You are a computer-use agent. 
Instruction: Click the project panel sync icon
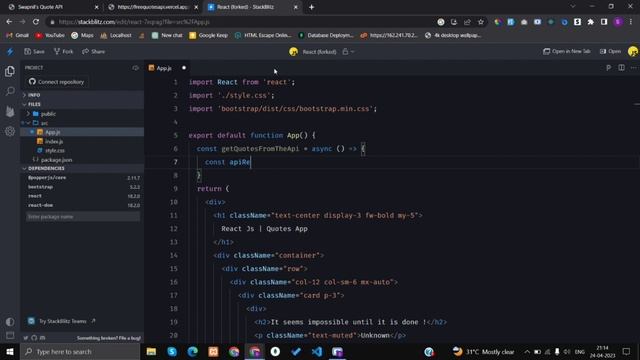click(x=136, y=68)
